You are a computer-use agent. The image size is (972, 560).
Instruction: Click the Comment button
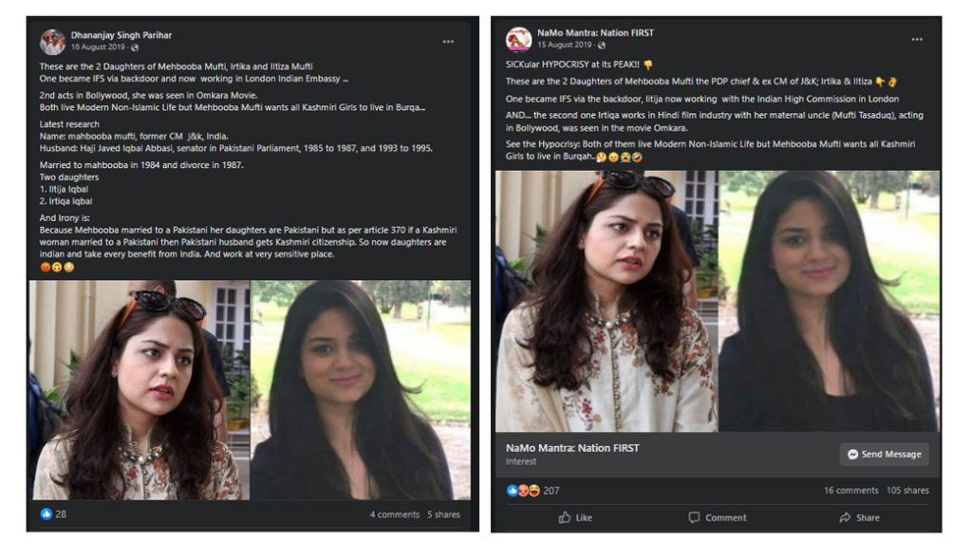tap(717, 517)
